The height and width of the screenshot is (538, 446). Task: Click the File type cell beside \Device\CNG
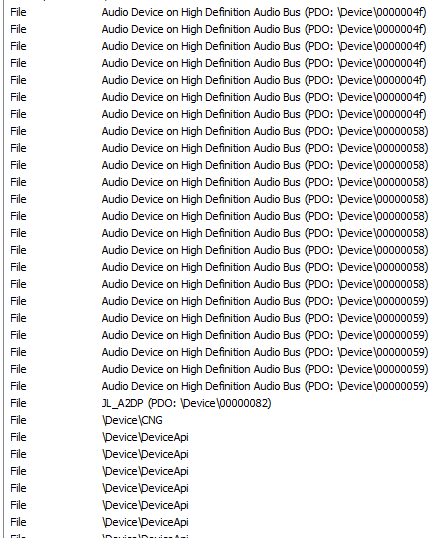coord(18,420)
